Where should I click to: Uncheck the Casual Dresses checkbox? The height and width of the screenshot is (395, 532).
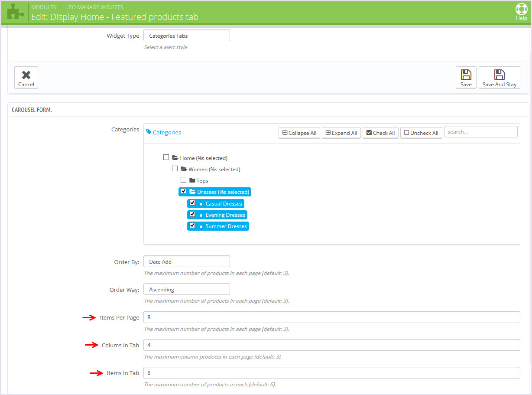(192, 203)
